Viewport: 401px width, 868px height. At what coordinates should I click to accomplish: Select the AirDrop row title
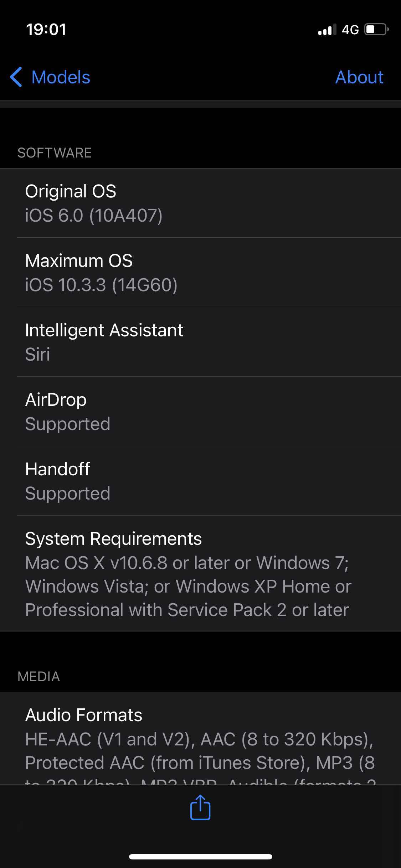click(x=56, y=400)
